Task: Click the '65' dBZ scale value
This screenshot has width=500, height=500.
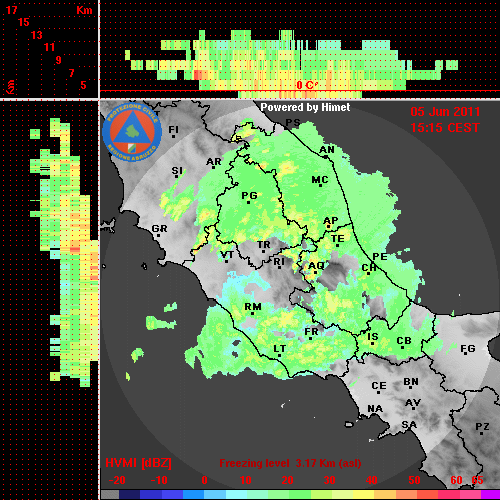Action: [477, 480]
